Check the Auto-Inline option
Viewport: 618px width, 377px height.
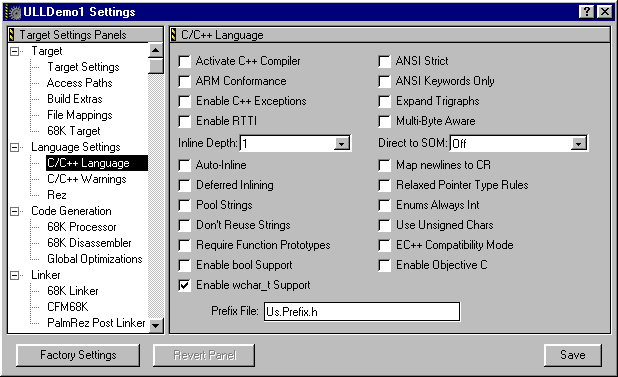pos(184,165)
